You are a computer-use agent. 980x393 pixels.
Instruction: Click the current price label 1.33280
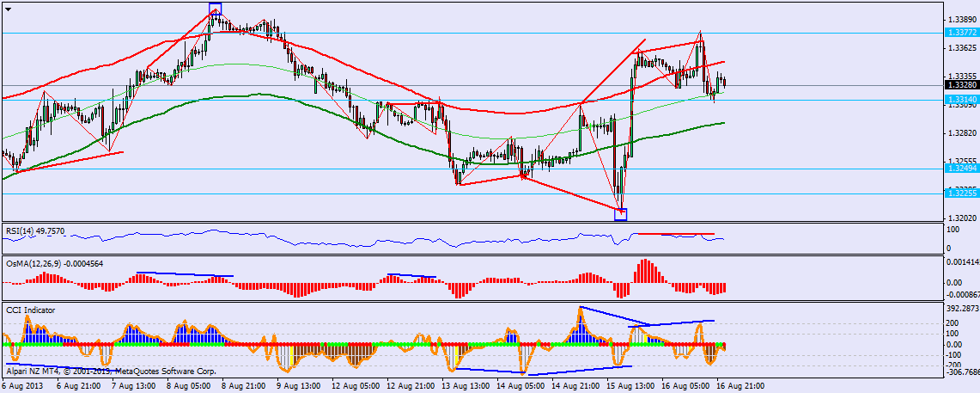click(963, 85)
